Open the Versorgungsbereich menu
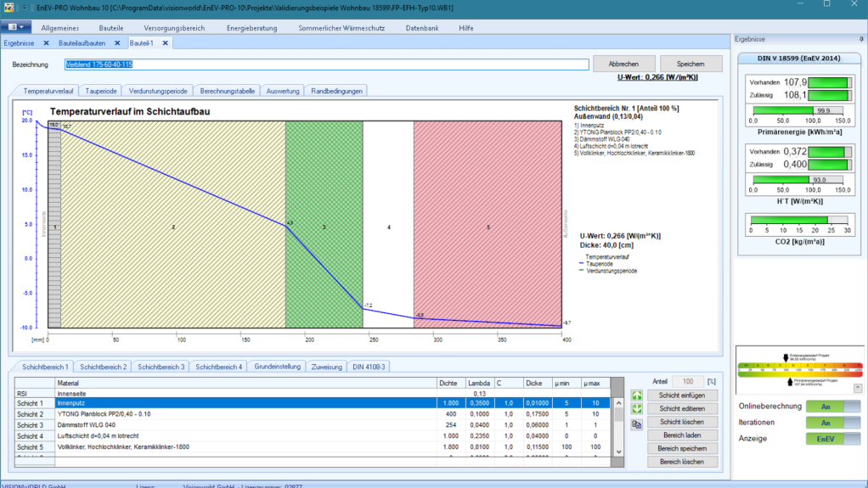This screenshot has width=868, height=488. [174, 28]
